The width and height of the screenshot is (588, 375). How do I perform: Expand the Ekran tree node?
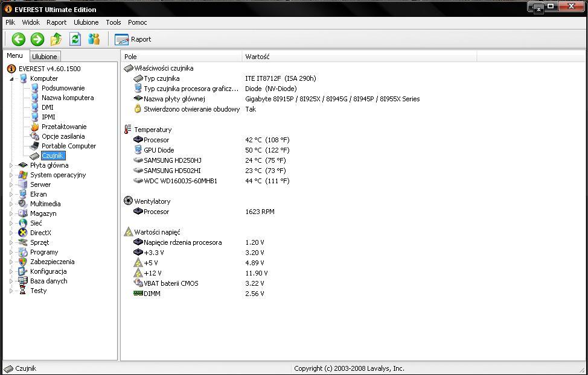point(11,194)
